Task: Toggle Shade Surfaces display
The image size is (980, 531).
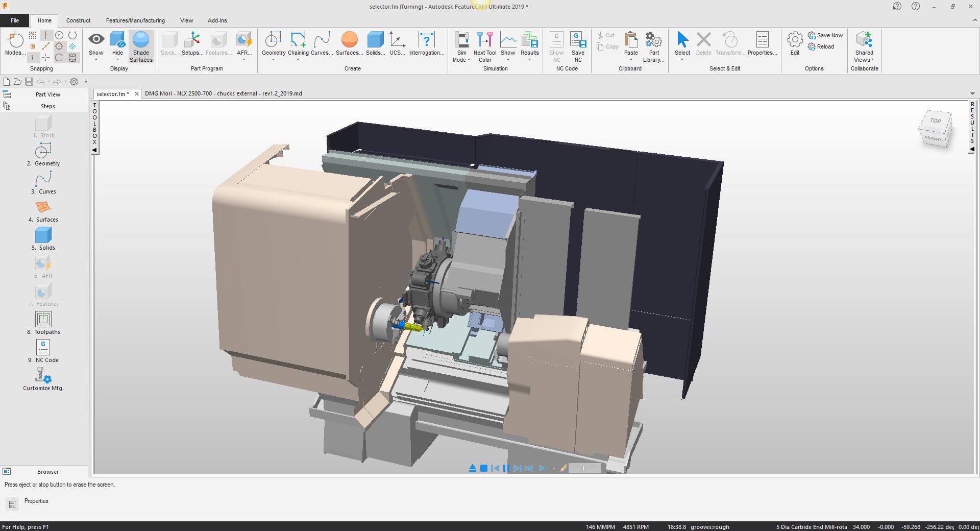Action: (141, 47)
